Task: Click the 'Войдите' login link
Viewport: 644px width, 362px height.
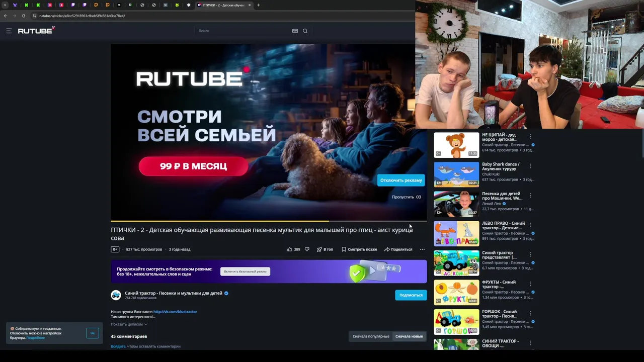Action: point(118,346)
